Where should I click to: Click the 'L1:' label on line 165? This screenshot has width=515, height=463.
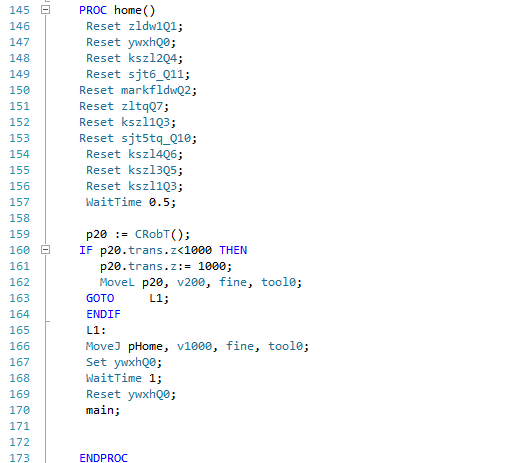point(96,330)
